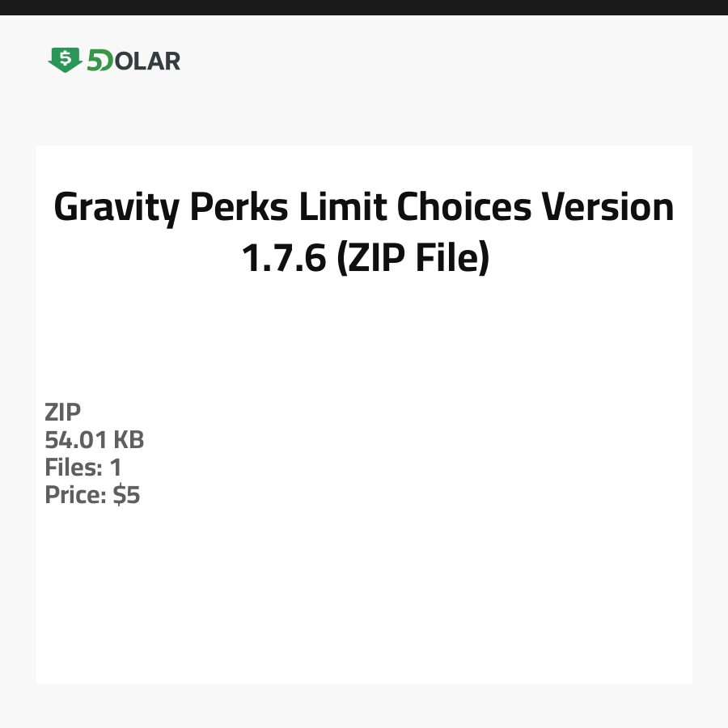Click the 54.01 KB file size text
The image size is (728, 728).
[x=94, y=440]
